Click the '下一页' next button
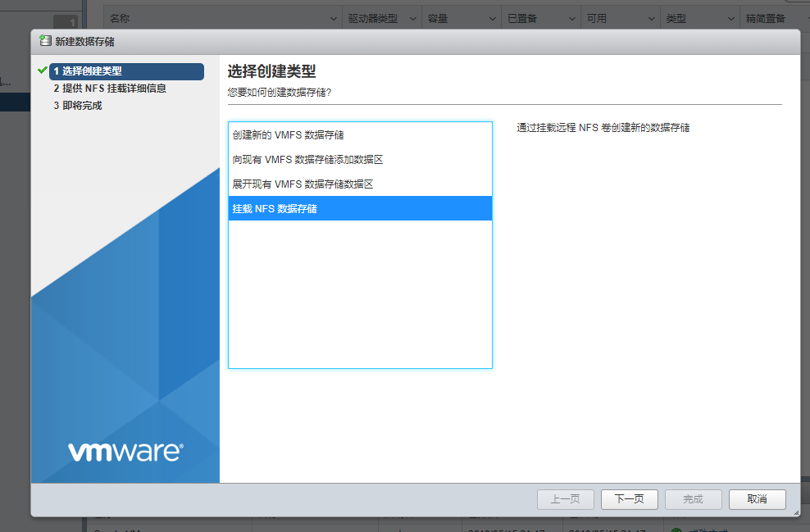 [629, 499]
